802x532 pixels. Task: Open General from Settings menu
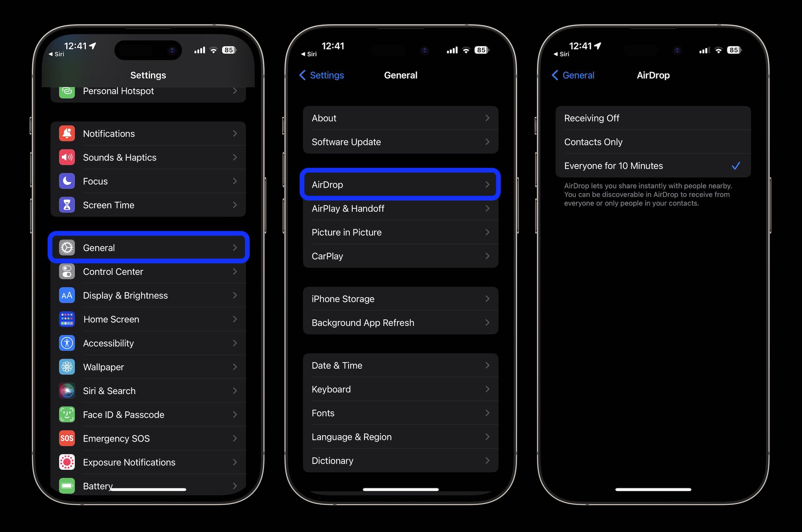(148, 247)
